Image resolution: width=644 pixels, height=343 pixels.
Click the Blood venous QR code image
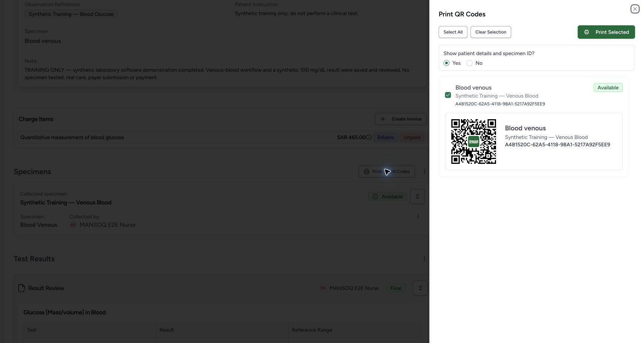tap(473, 142)
